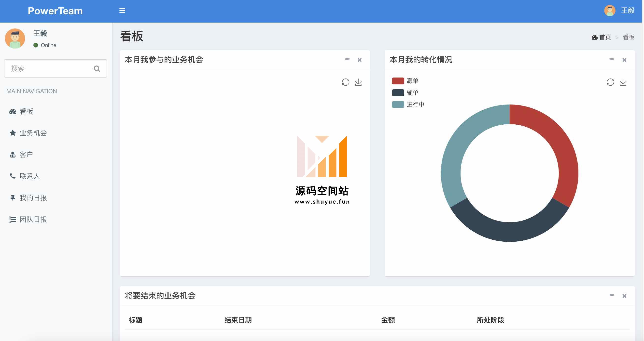The width and height of the screenshot is (644, 341).
Task: Click the user icon beside 客户
Action: coord(13,155)
